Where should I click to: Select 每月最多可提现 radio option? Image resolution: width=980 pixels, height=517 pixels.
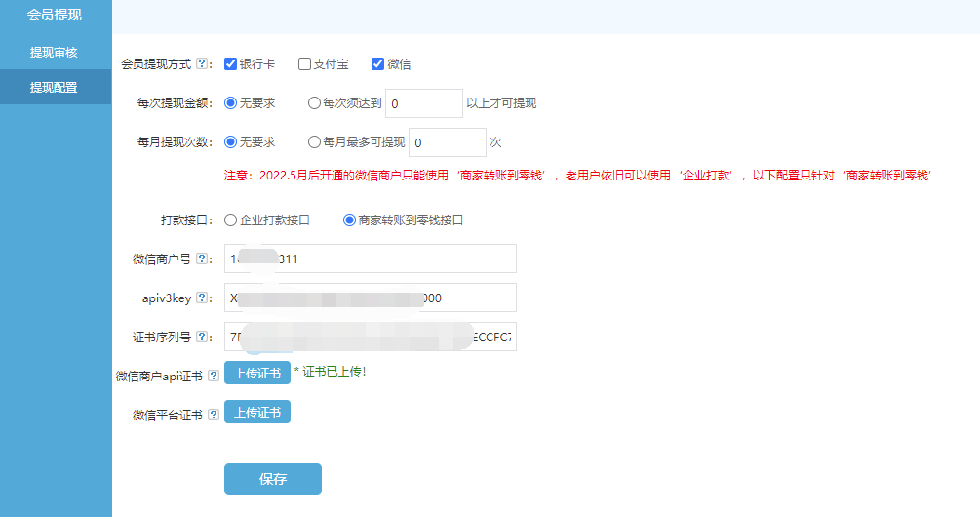314,142
